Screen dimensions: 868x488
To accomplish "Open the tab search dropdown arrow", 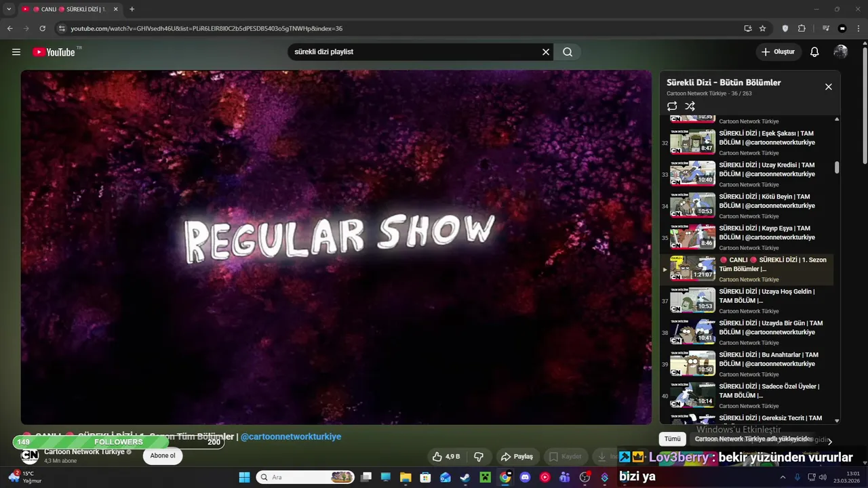I will coord(9,9).
